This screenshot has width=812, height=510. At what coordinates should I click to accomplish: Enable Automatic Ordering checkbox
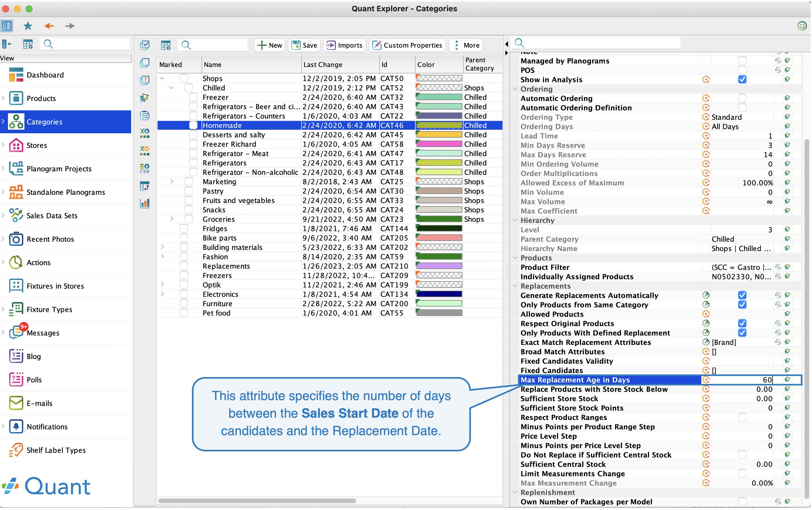[x=742, y=98]
